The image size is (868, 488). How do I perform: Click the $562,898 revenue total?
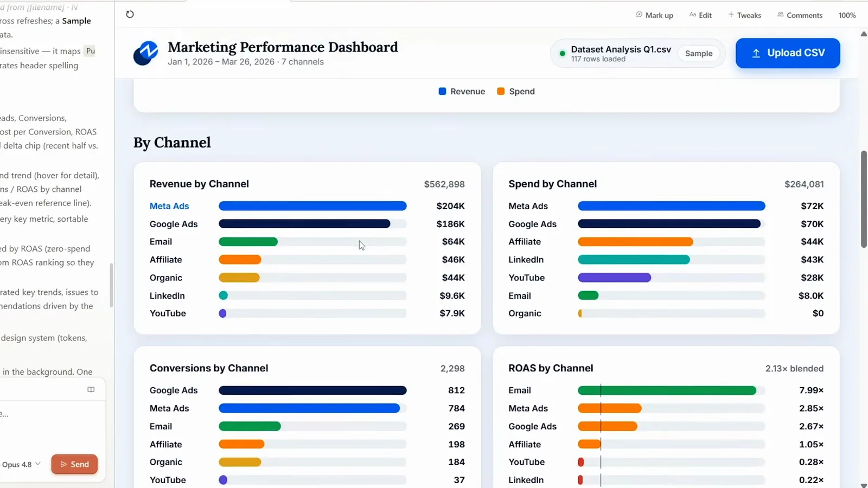point(444,184)
